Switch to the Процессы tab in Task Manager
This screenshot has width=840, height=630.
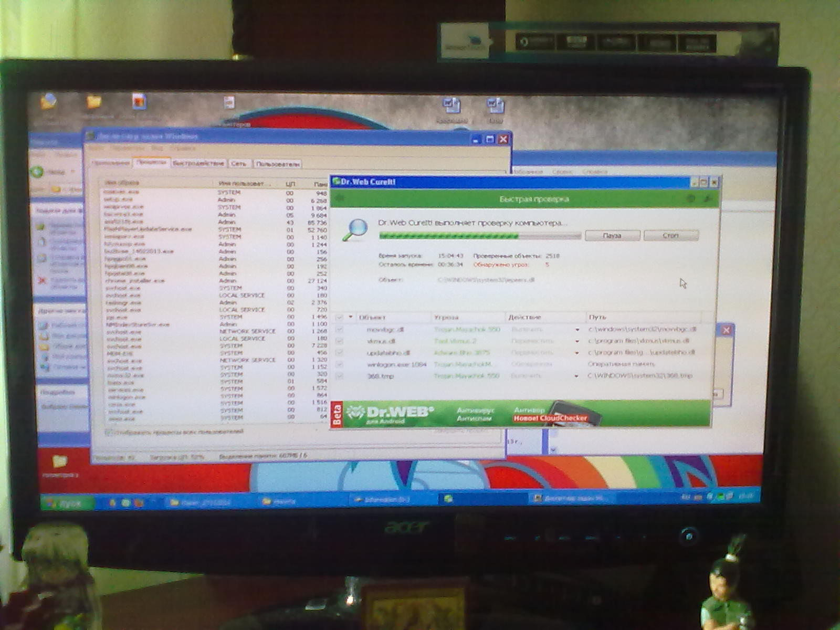pos(151,162)
